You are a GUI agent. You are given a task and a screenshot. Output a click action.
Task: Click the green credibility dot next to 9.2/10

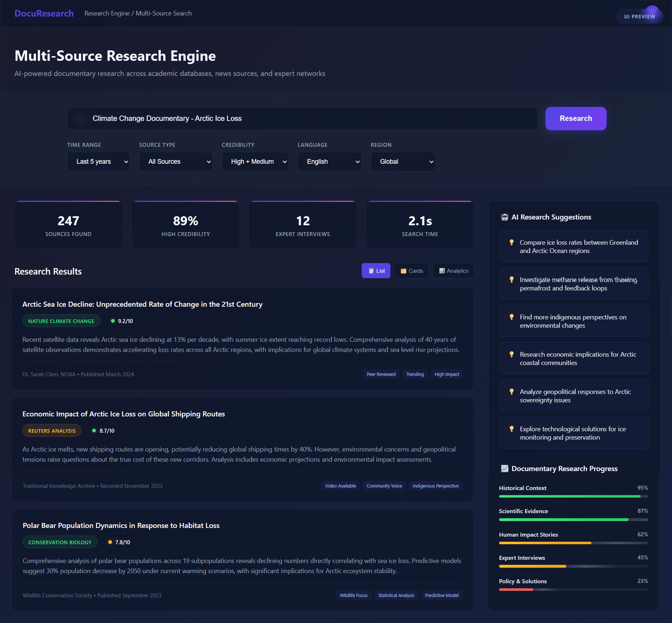[x=113, y=321]
